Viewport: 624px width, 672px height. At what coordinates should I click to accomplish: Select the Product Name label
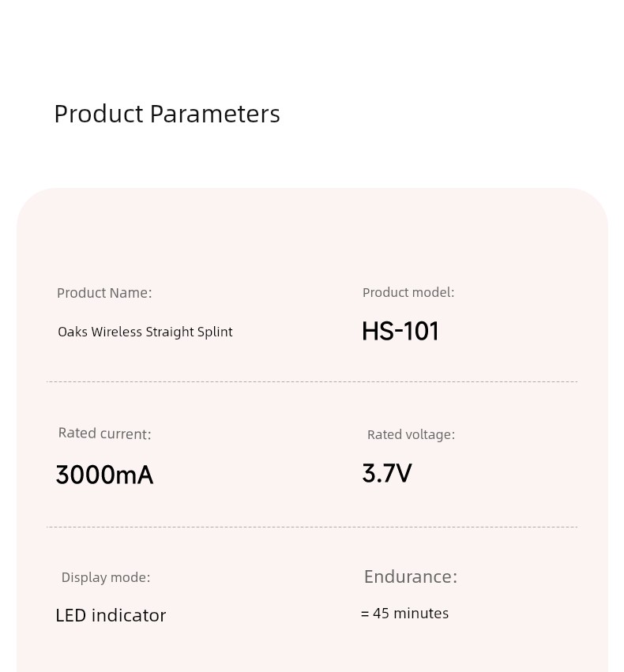coord(104,293)
